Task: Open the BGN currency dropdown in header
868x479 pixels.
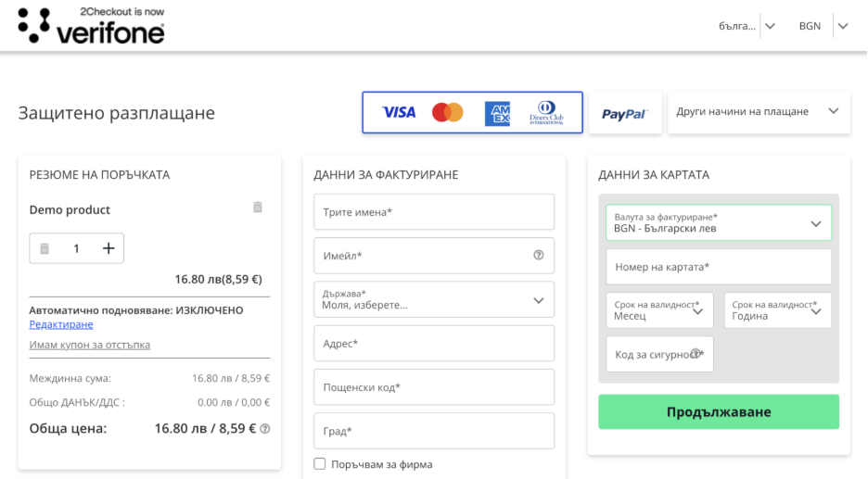Action: (823, 26)
